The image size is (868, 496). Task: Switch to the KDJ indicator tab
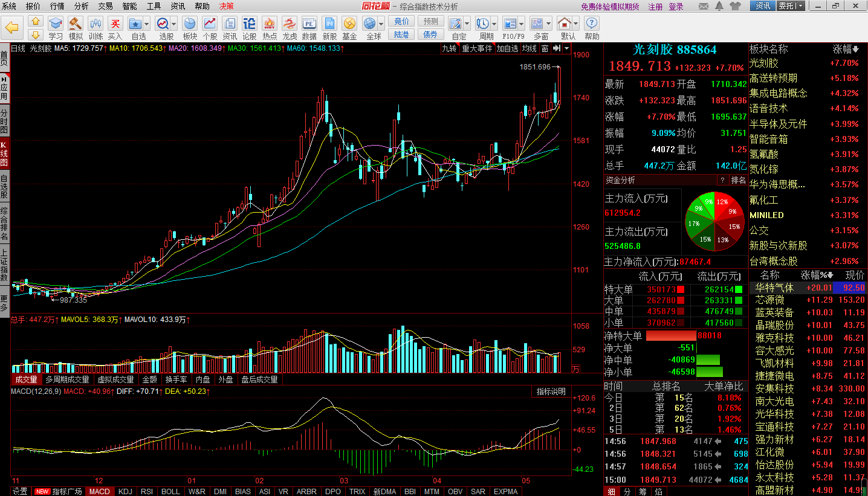click(x=125, y=491)
